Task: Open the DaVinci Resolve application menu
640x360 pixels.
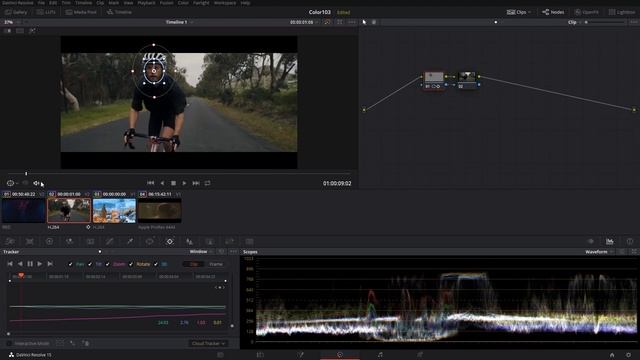Action: pos(18,3)
